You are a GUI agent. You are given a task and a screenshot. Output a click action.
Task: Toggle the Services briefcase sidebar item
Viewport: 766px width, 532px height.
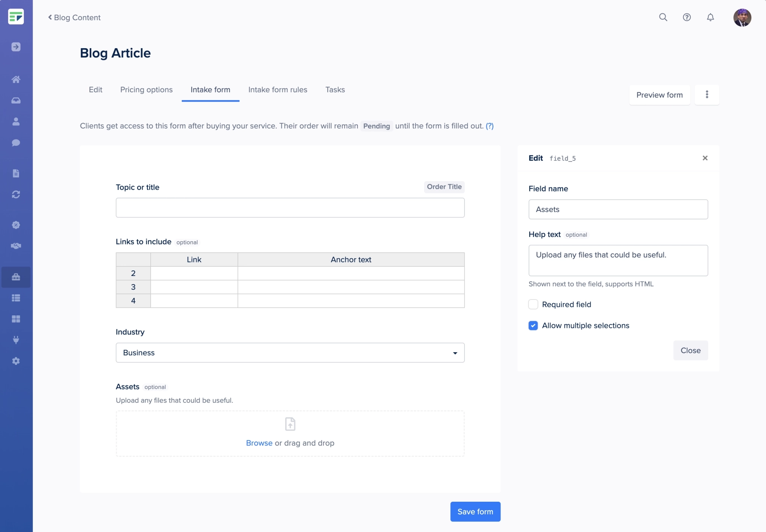coord(16,277)
